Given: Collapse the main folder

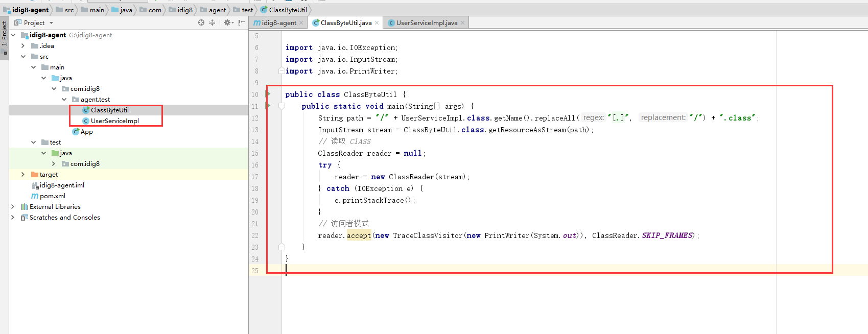Looking at the screenshot, I should point(33,67).
